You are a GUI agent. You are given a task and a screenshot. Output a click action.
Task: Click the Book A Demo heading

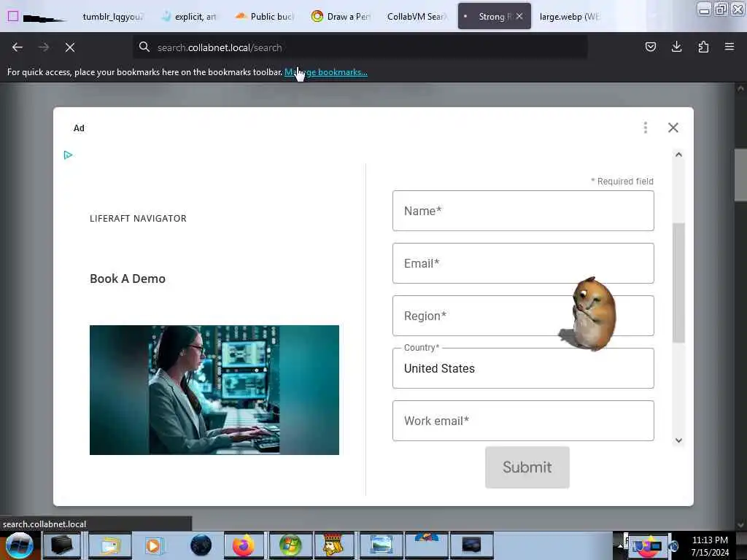128,279
